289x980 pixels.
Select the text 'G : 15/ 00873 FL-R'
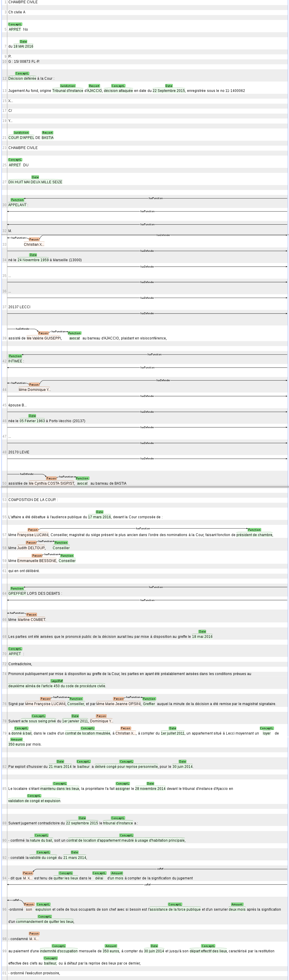pyautogui.click(x=24, y=62)
